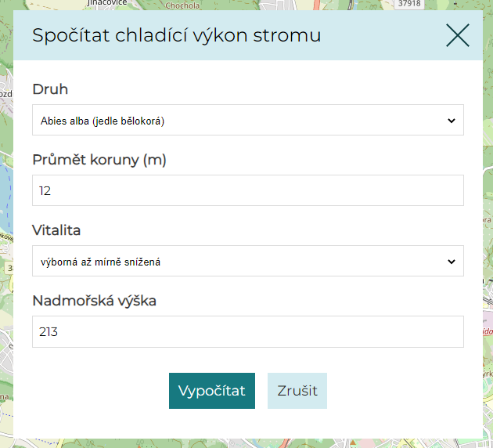
Task: Focus the Nadmořská výška field showing 213
Action: 248,331
